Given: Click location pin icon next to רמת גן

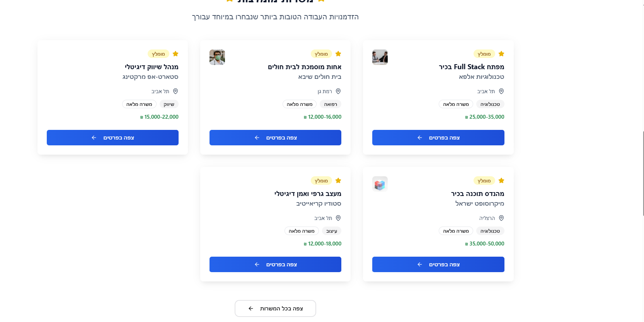Looking at the screenshot, I should coord(338,91).
